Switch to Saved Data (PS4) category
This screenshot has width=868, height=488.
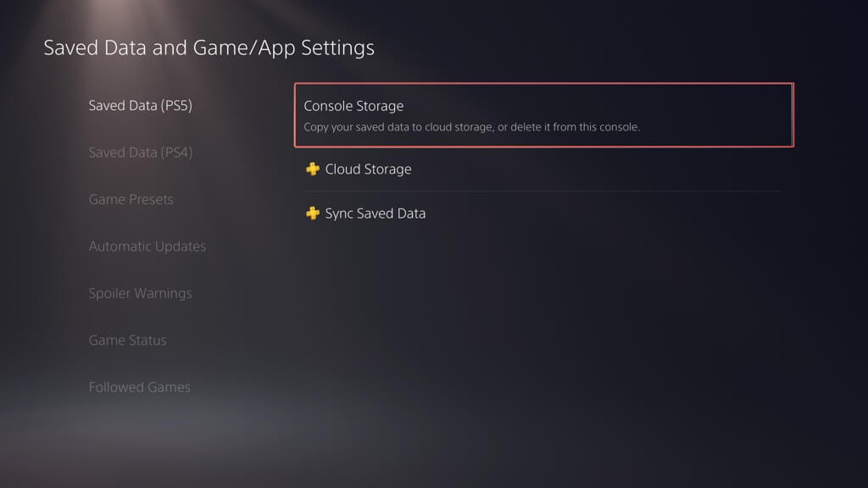coord(141,152)
